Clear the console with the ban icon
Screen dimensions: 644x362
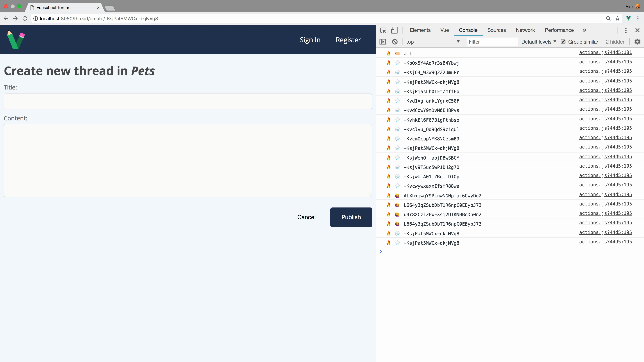(395, 42)
